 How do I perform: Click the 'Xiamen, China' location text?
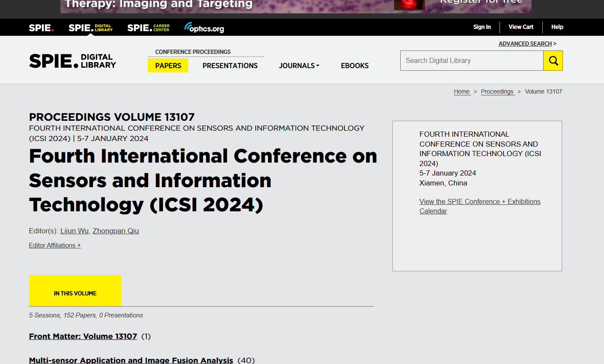[443, 183]
